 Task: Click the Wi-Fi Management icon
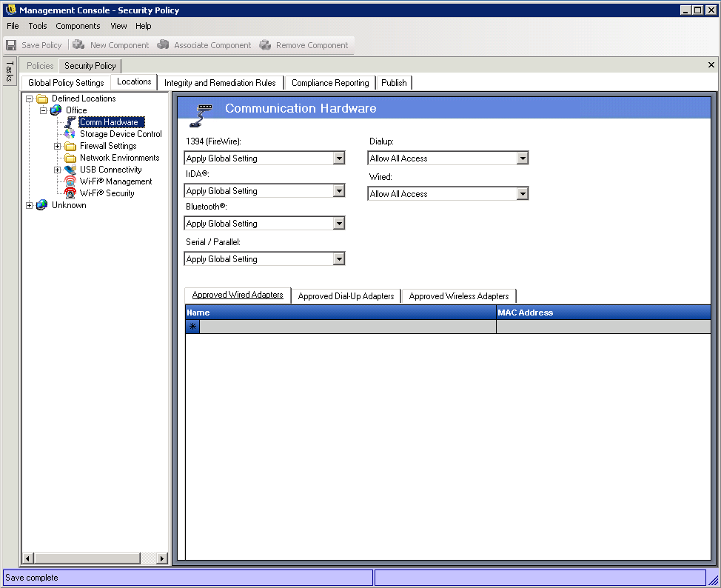click(x=70, y=181)
